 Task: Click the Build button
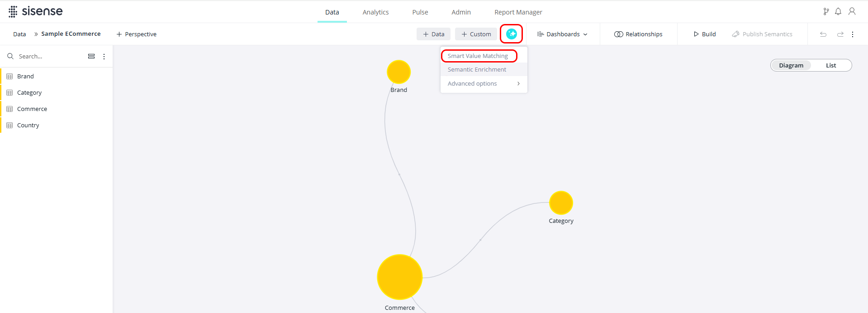point(704,34)
